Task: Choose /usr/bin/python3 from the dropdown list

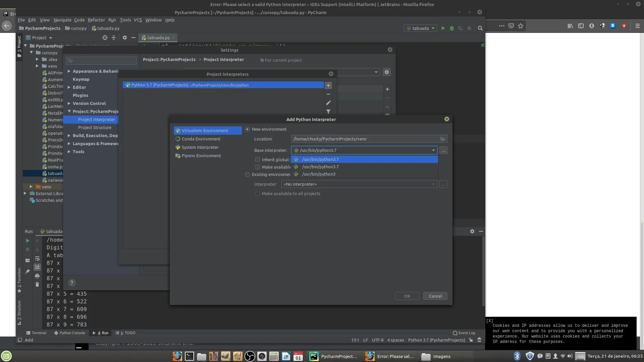Action: 364,174
